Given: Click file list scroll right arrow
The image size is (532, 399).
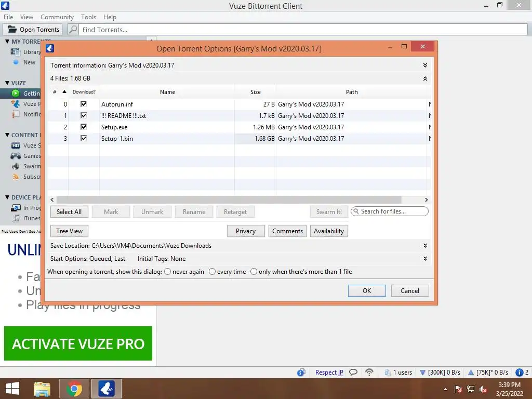Looking at the screenshot, I should click(426, 199).
